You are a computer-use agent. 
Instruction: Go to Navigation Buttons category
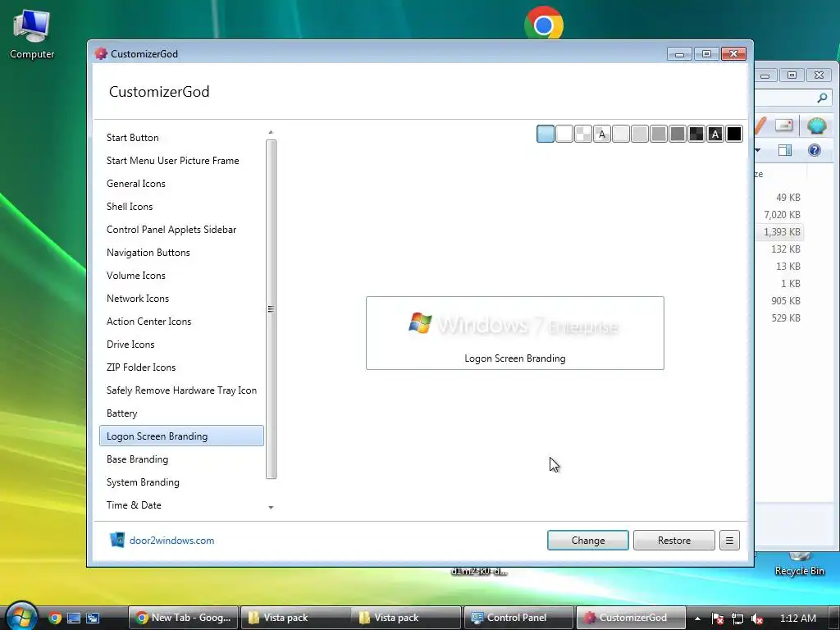[x=181, y=253]
